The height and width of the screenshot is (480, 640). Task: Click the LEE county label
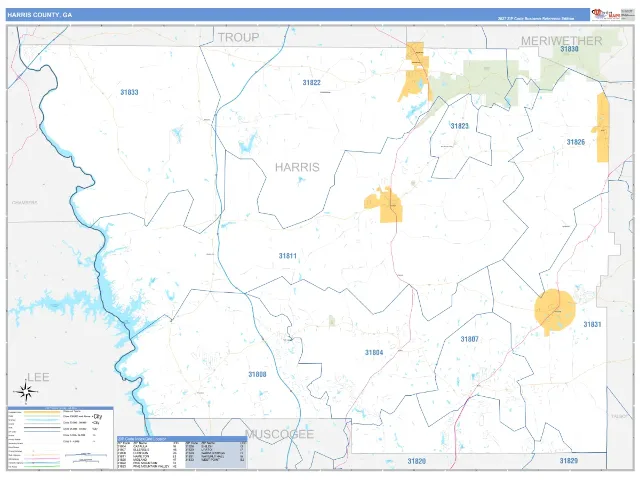(38, 377)
